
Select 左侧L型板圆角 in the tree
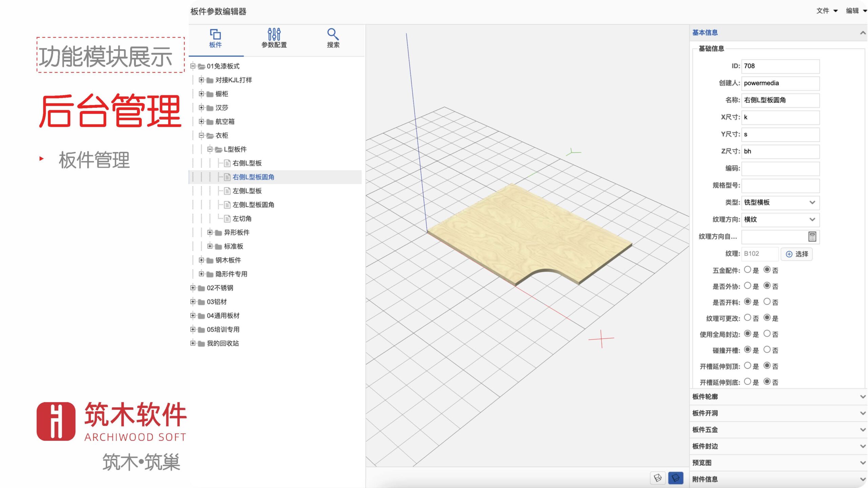253,205
